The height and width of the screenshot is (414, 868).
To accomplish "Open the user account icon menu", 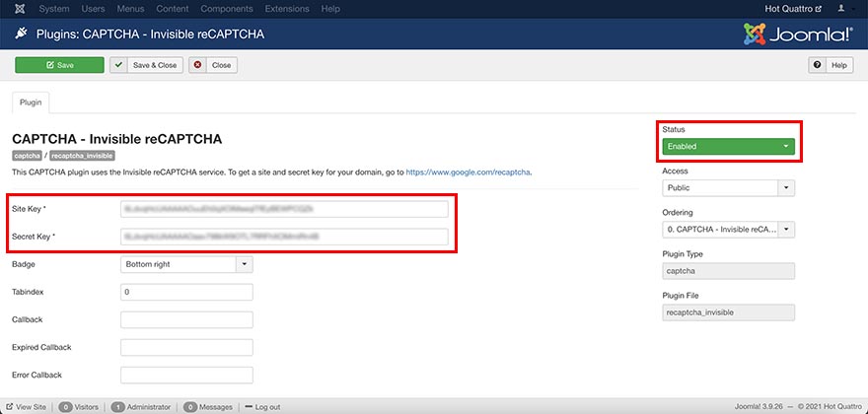I will (843, 9).
